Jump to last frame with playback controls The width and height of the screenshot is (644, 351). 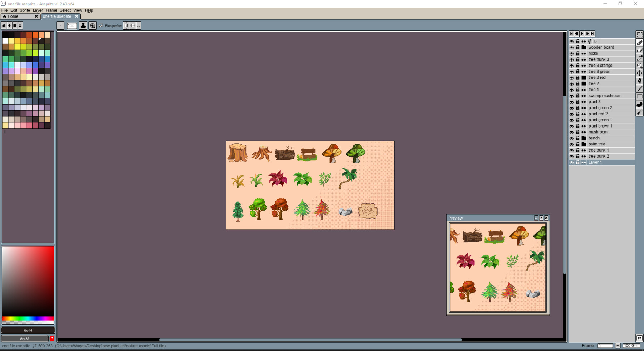coord(593,34)
